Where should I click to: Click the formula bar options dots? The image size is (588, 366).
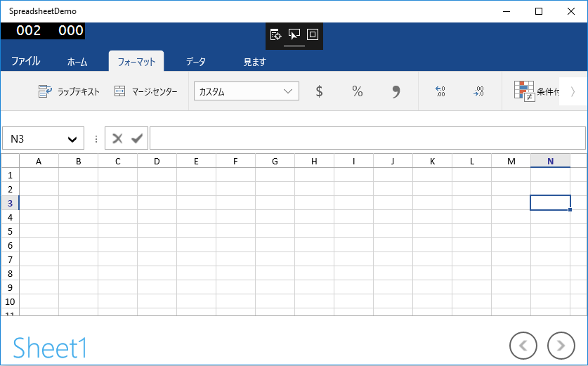(96, 139)
